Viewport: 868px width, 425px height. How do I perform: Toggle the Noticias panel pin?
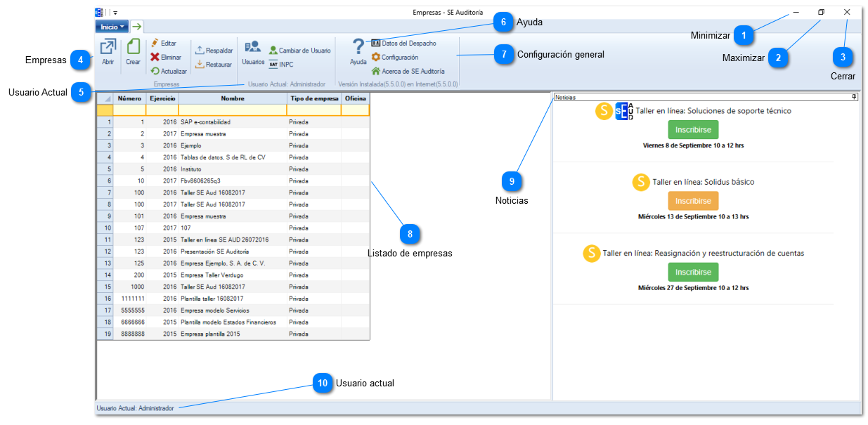point(854,98)
